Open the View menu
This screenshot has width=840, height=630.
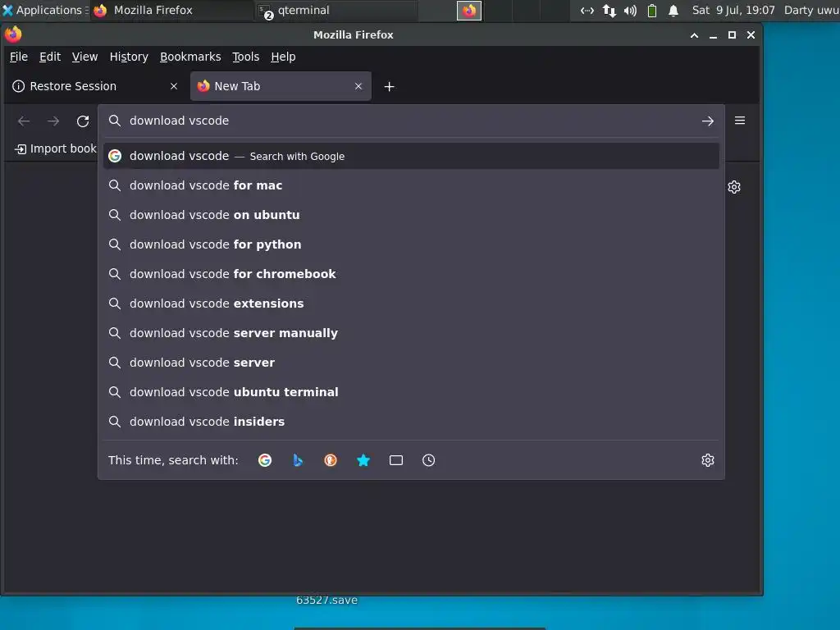coord(84,57)
